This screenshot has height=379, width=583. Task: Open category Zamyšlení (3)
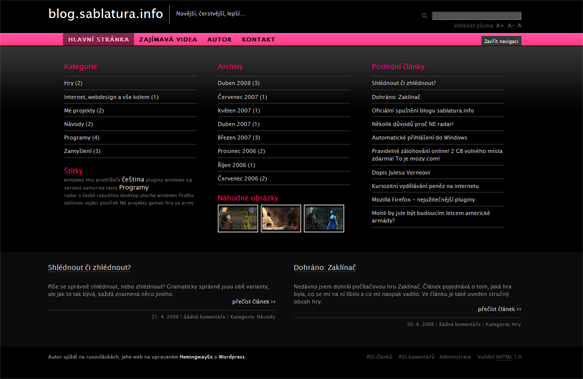[x=82, y=151]
